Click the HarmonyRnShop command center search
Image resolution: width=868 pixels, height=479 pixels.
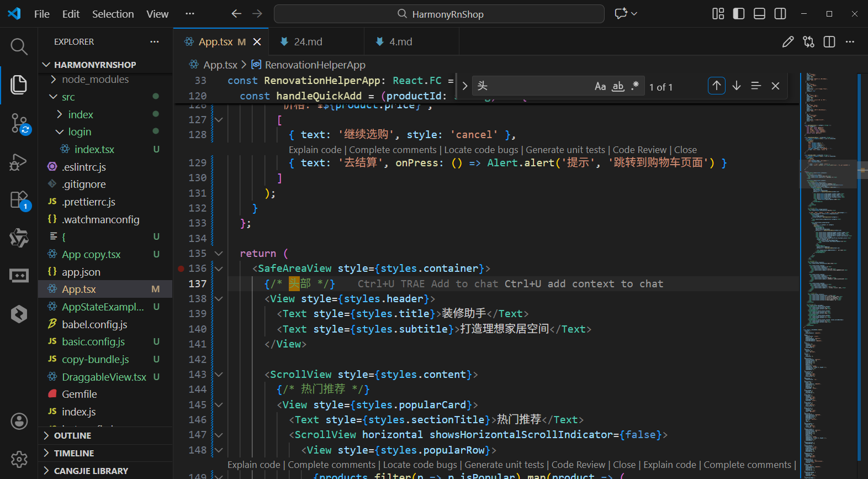(439, 14)
